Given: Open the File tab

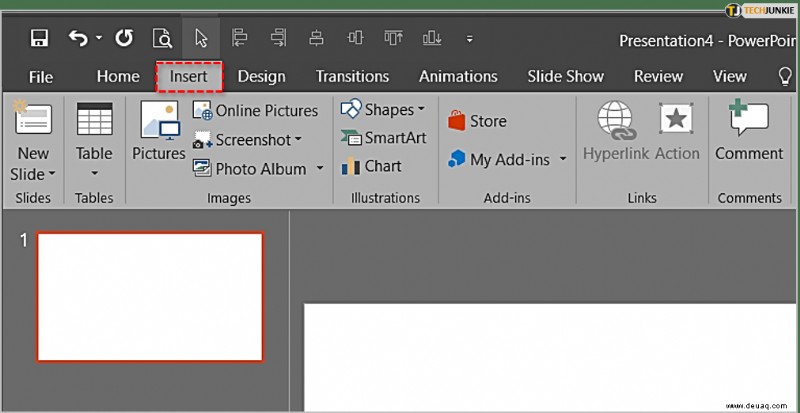Looking at the screenshot, I should tap(41, 77).
